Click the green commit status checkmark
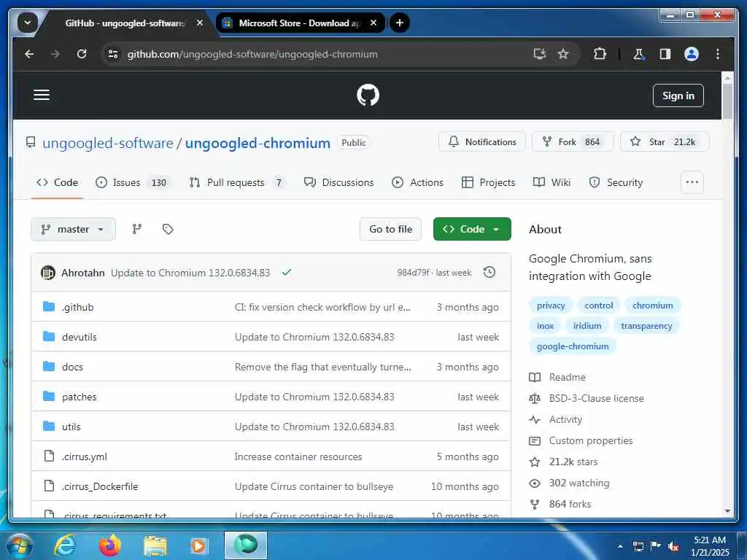Viewport: 747px width, 560px height. (x=286, y=273)
